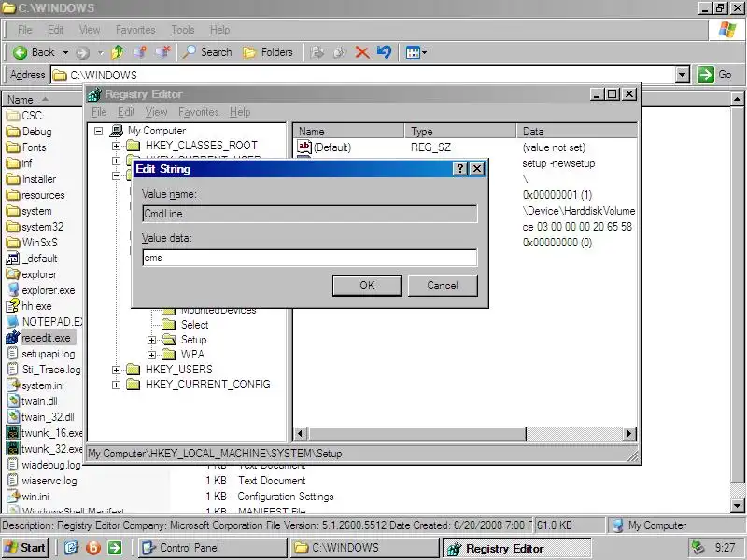Click Edit String help question-mark button
Screen dimensions: 747x560
pyautogui.click(x=459, y=169)
